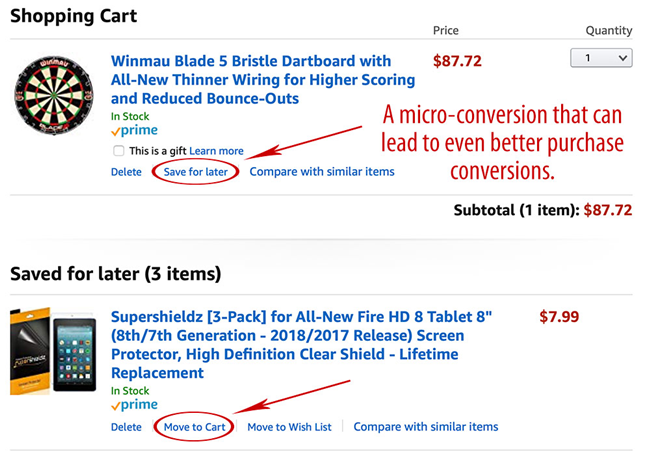Viewport: 650px width, 453px height.
Task: Click 'Learn more' about gift options
Action: pyautogui.click(x=216, y=151)
